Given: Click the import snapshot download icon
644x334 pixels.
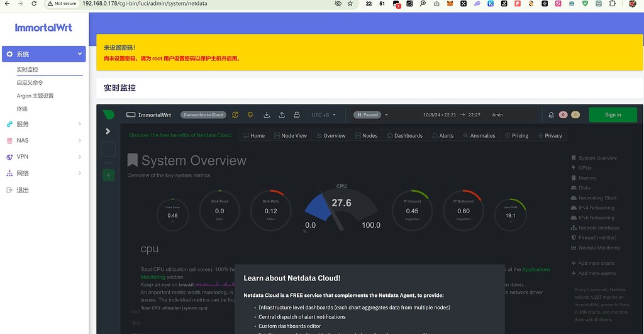Looking at the screenshot, I should point(267,115).
